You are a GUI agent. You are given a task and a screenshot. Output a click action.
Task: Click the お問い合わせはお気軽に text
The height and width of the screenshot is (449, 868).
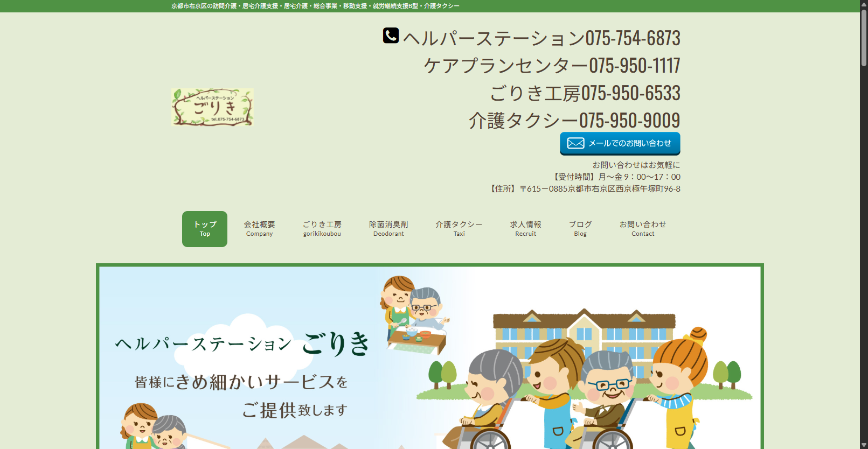pyautogui.click(x=636, y=165)
